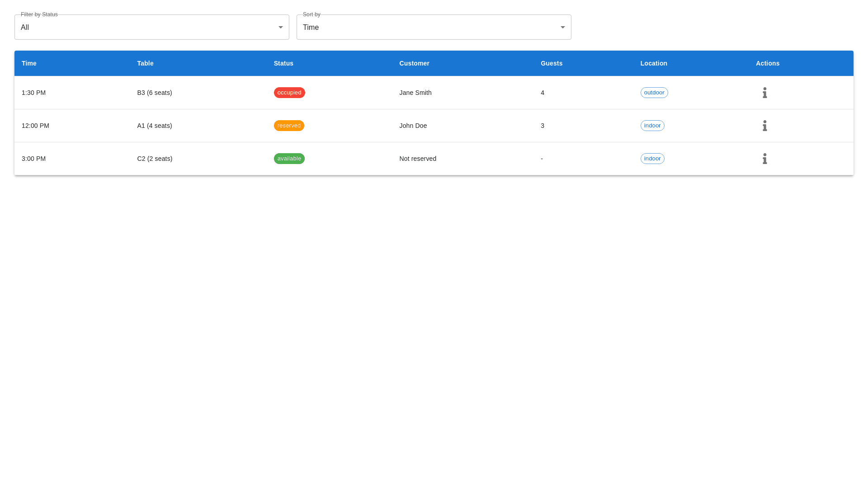Image resolution: width=868 pixels, height=488 pixels.
Task: Click the red occupied status chip
Action: coord(289,93)
